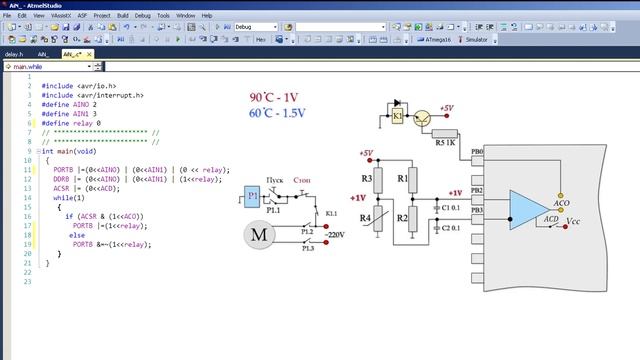Open the dropdown arrow beside New Project
The width and height of the screenshot is (640, 360).
coord(19,27)
